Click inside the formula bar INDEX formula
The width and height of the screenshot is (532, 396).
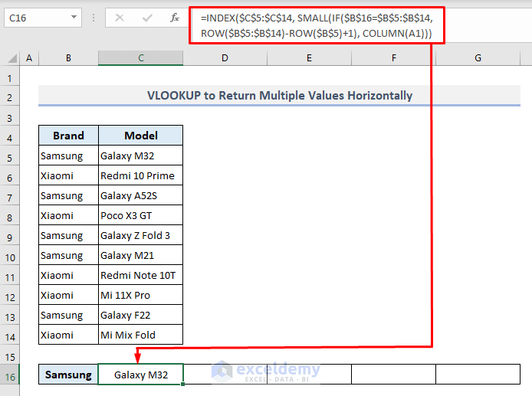[317, 25]
